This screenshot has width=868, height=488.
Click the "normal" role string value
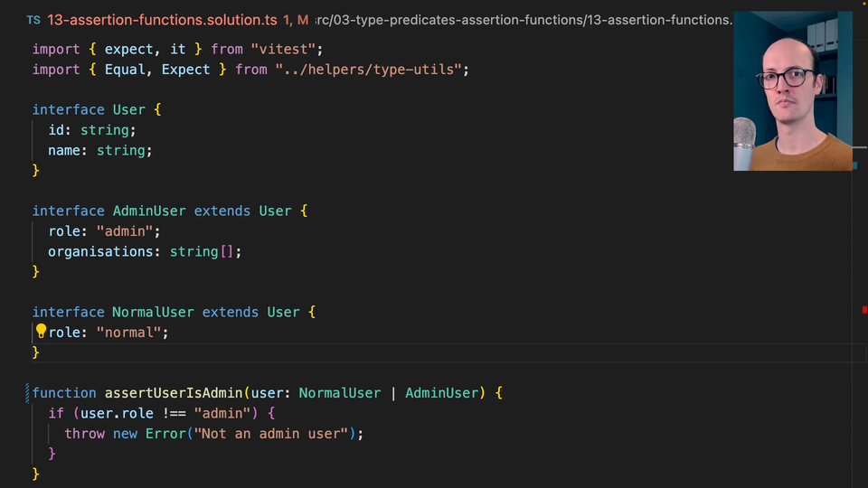click(x=128, y=333)
